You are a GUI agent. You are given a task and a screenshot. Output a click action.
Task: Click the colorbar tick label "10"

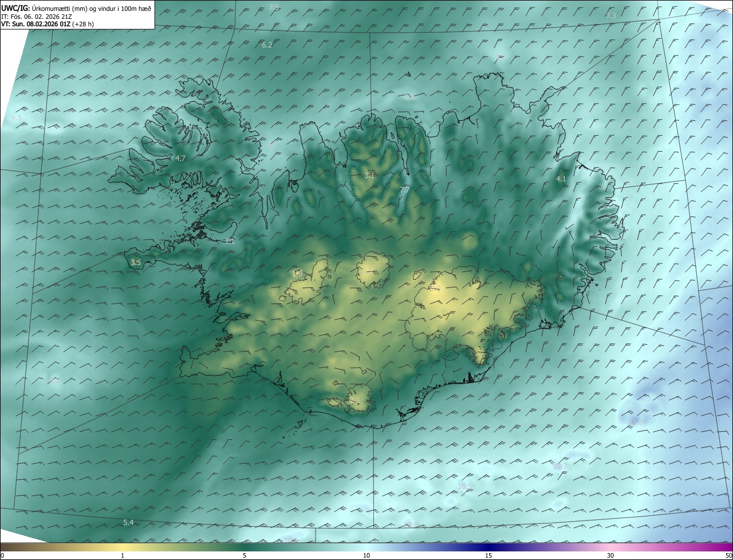(366, 555)
